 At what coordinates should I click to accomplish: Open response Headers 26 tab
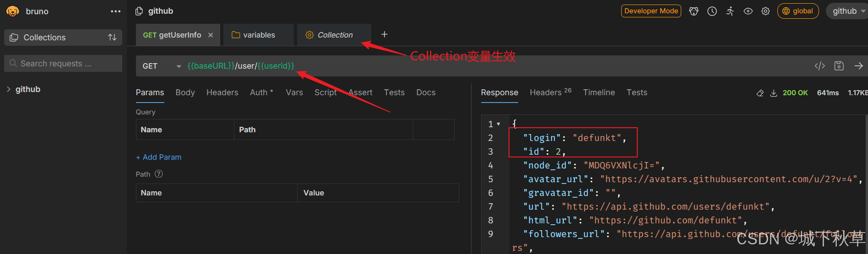(550, 92)
